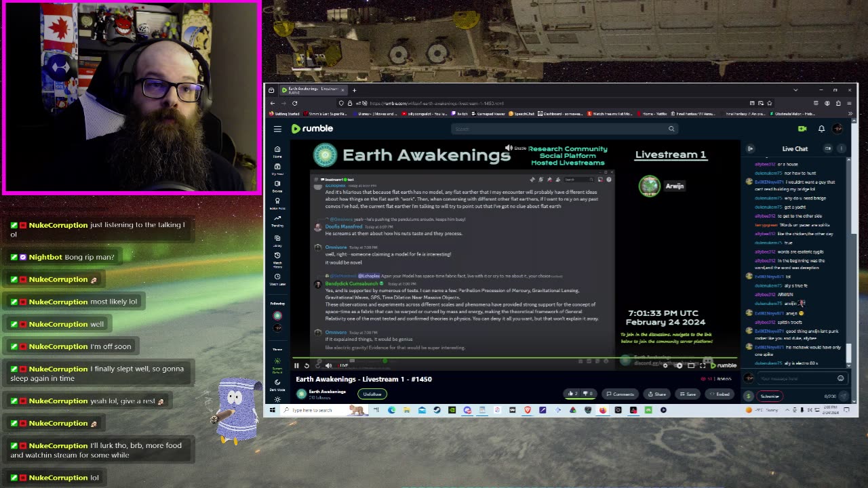Go to Home in Rumble sidebar
The image size is (868, 488).
(x=277, y=152)
